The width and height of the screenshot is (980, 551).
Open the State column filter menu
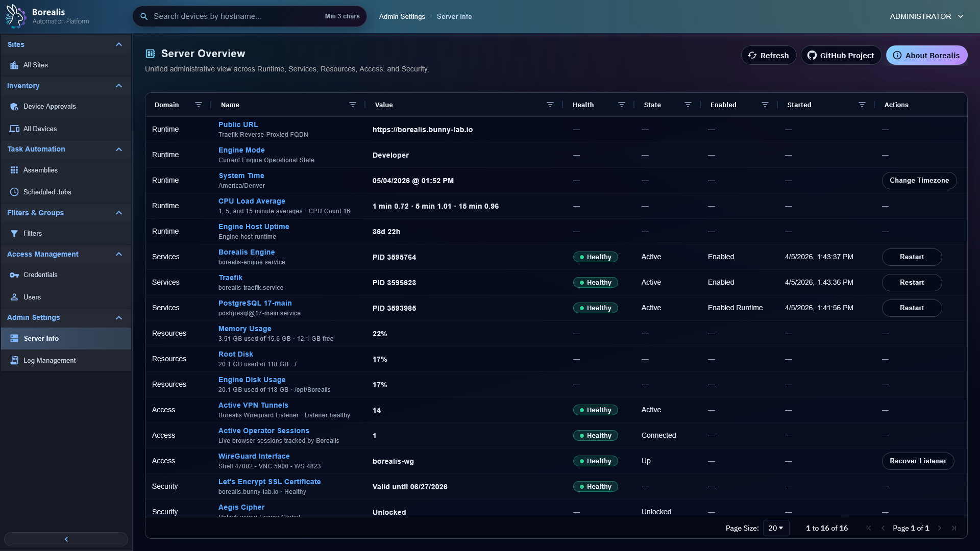point(688,105)
